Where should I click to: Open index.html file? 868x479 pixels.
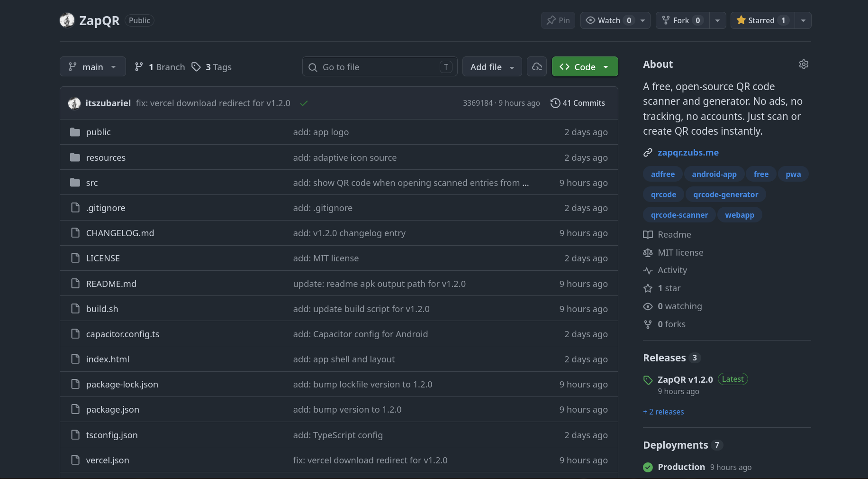tap(108, 359)
